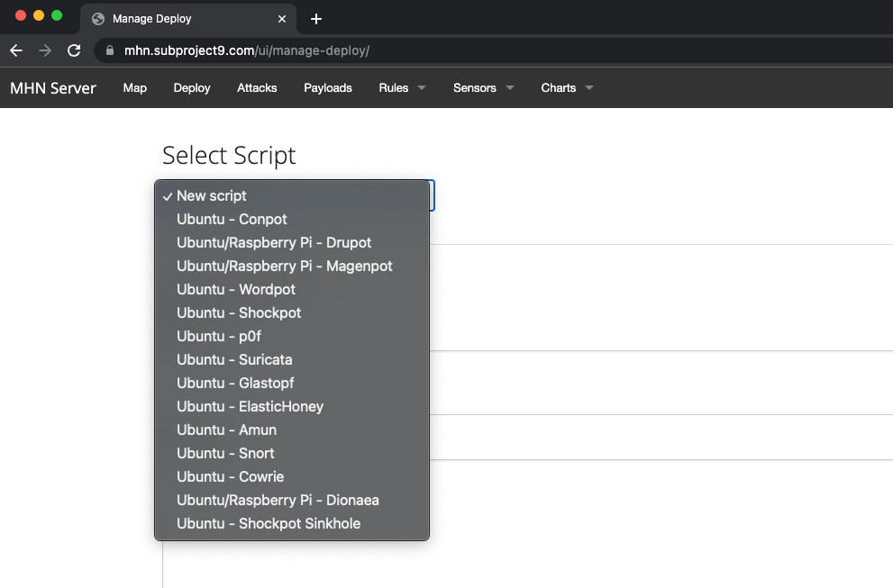Choose Ubuntu - Suricata from the list
Screen dimensions: 893x588
[x=292, y=359]
